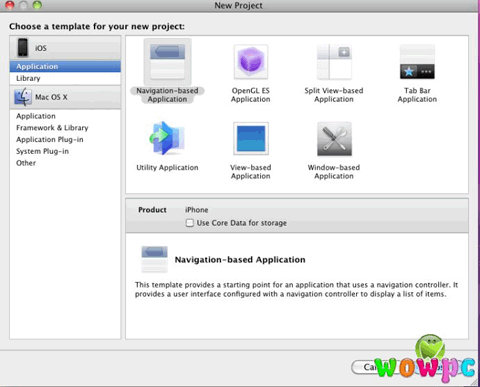Choose the OpenGL ES Application template
The image size is (480, 387).
pyautogui.click(x=251, y=62)
